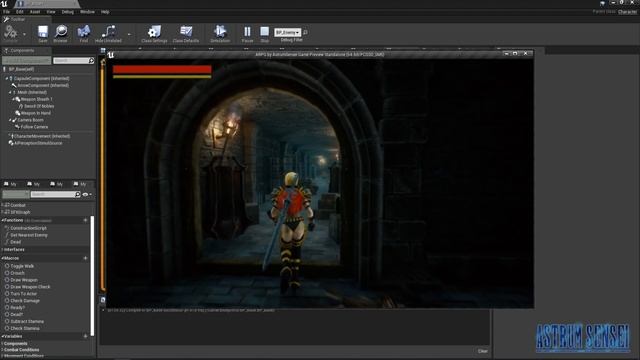Stop the game preview

click(264, 33)
